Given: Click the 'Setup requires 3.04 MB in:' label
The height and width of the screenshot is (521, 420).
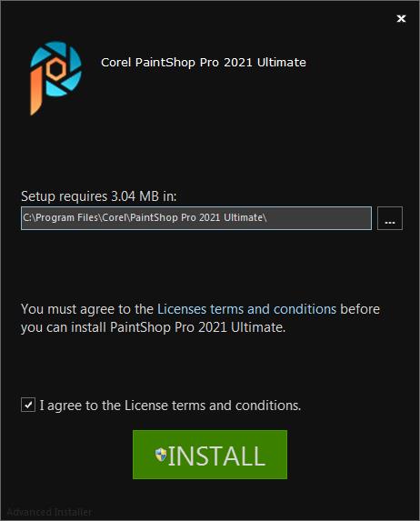Looking at the screenshot, I should pos(99,196).
